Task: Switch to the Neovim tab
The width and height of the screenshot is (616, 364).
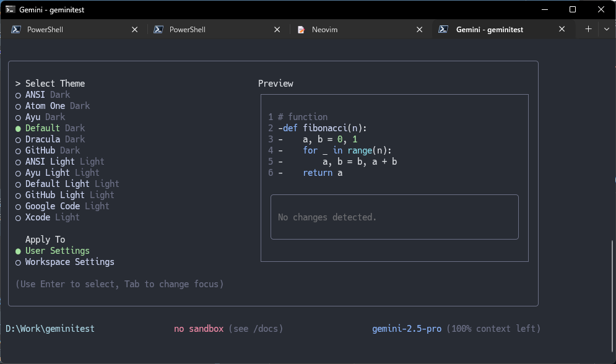Action: pyautogui.click(x=325, y=30)
